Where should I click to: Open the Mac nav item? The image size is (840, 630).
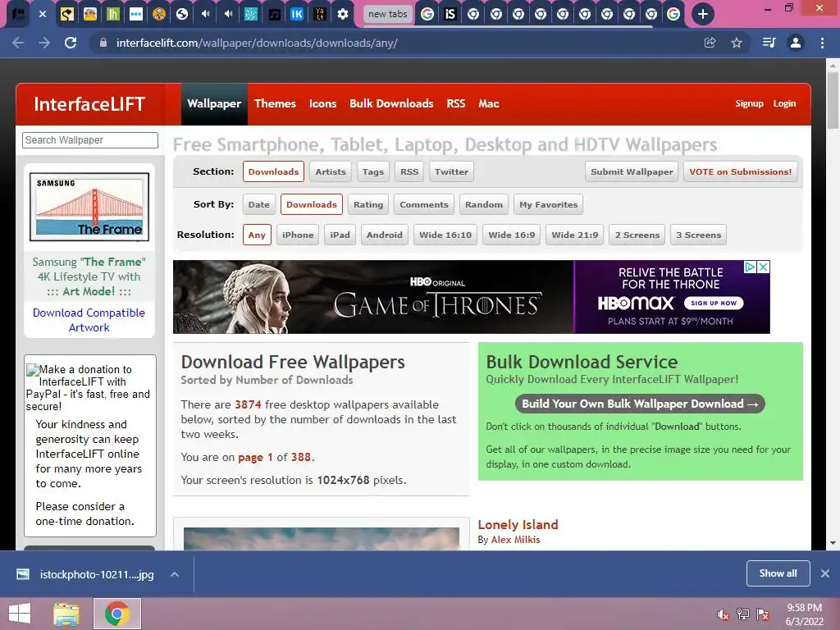point(489,104)
